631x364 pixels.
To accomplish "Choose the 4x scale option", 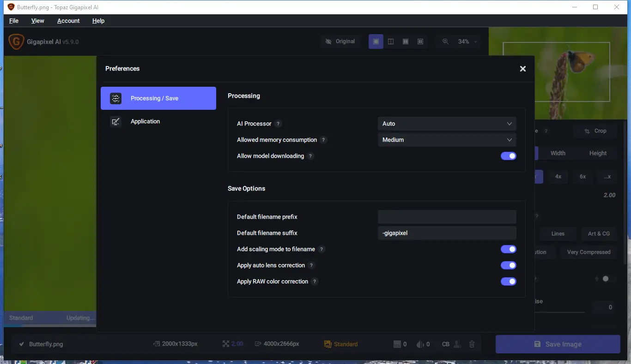I will point(558,177).
